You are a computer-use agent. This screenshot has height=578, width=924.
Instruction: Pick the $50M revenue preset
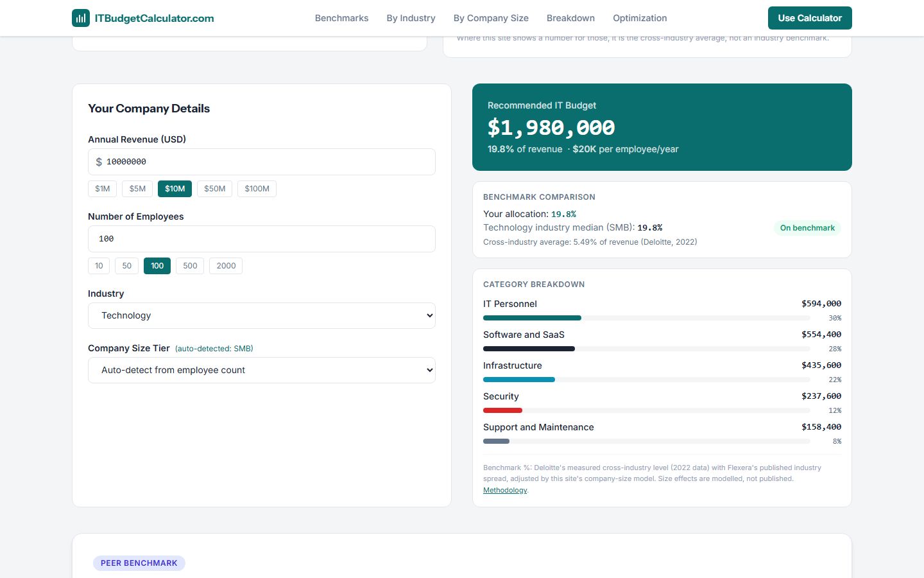click(x=215, y=189)
